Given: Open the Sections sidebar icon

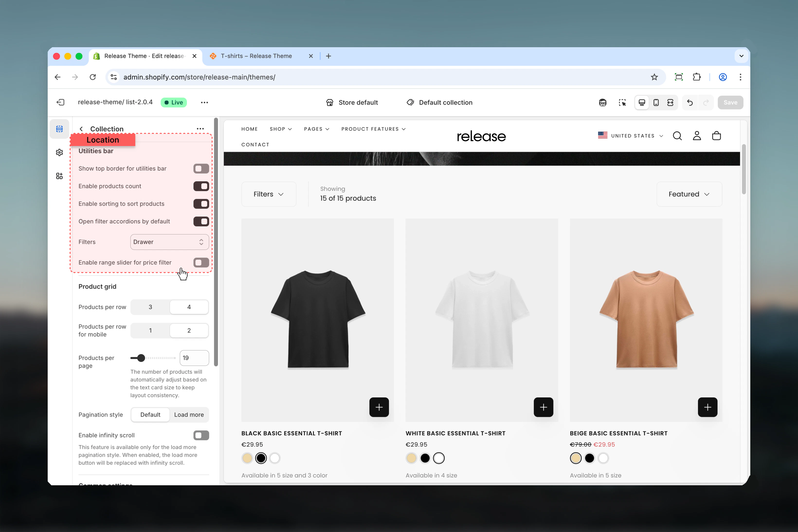Looking at the screenshot, I should coord(59,129).
